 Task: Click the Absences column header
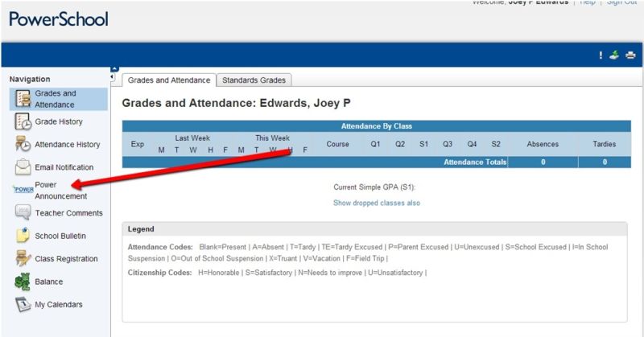(543, 144)
